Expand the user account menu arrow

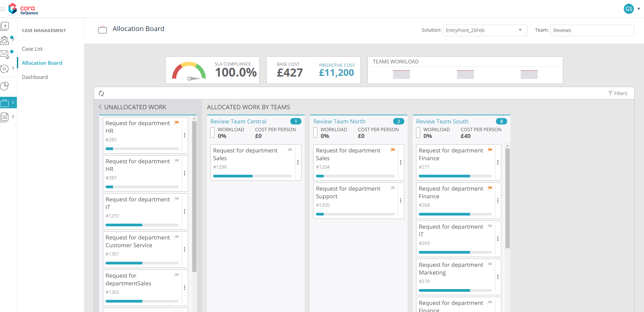639,9
